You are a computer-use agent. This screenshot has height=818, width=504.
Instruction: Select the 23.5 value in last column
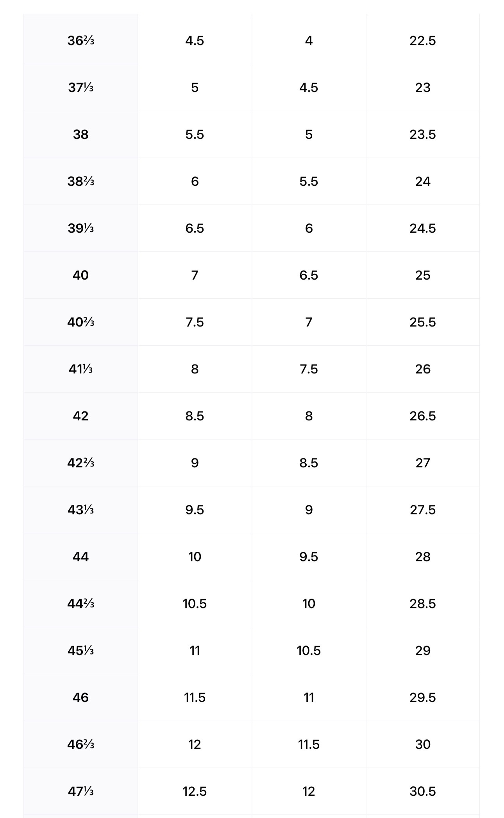pyautogui.click(x=422, y=135)
